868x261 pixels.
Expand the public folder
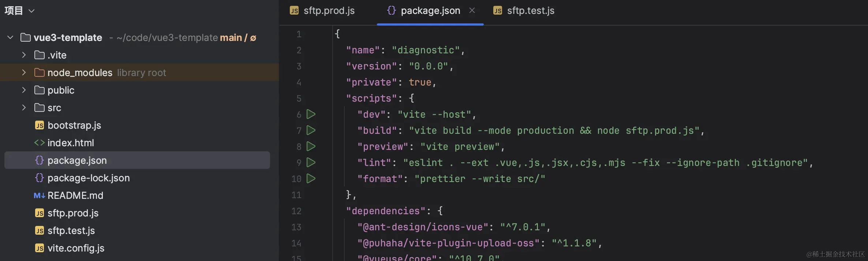(x=24, y=90)
